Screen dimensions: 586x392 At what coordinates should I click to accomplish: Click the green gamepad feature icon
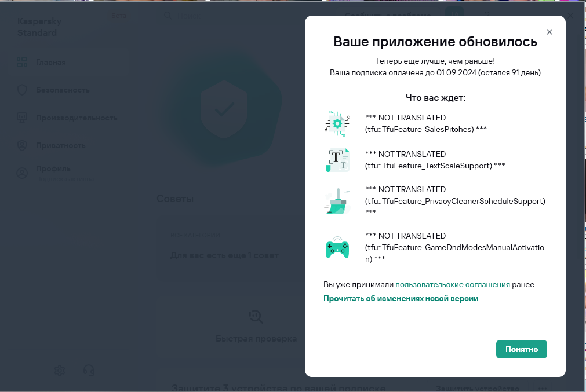tap(337, 247)
